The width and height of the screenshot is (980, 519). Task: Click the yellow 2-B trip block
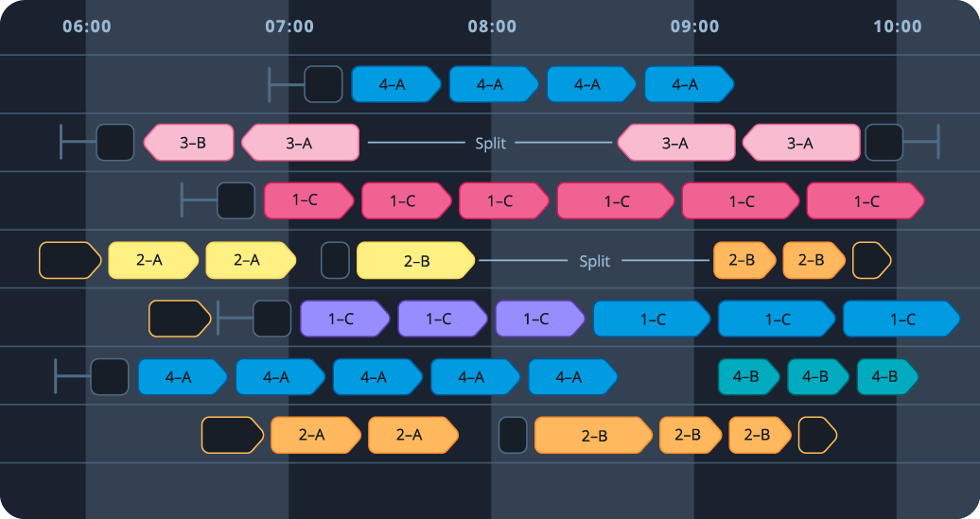pos(414,261)
